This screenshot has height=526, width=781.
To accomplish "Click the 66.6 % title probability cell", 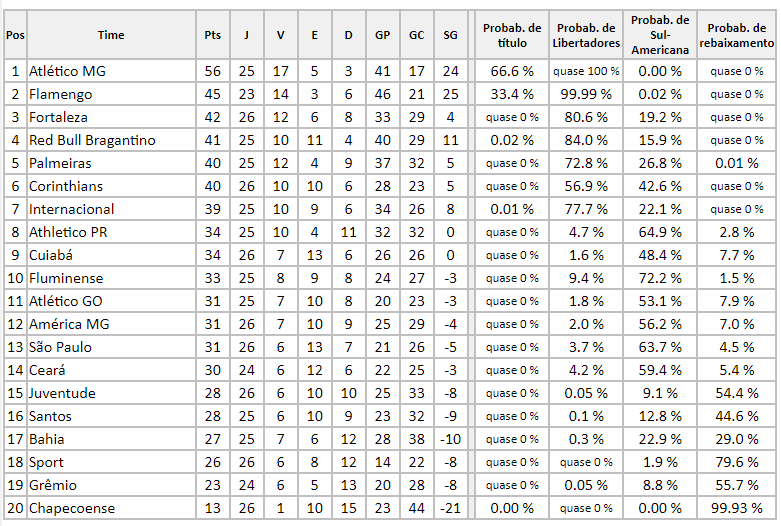I will [512, 72].
